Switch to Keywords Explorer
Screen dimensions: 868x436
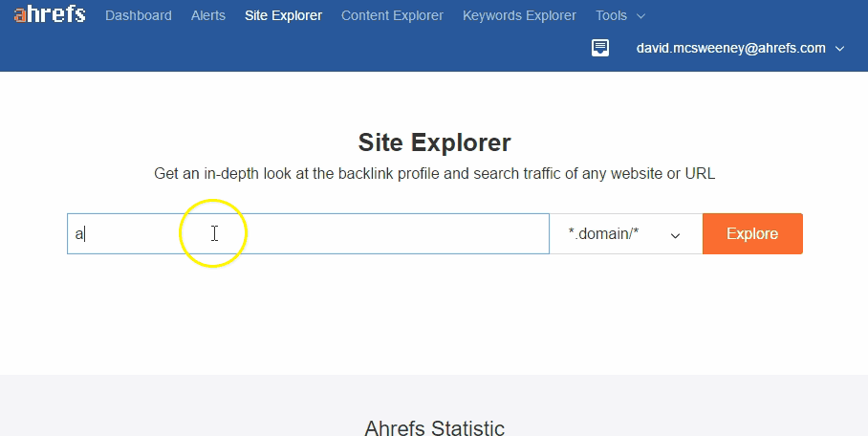[519, 15]
